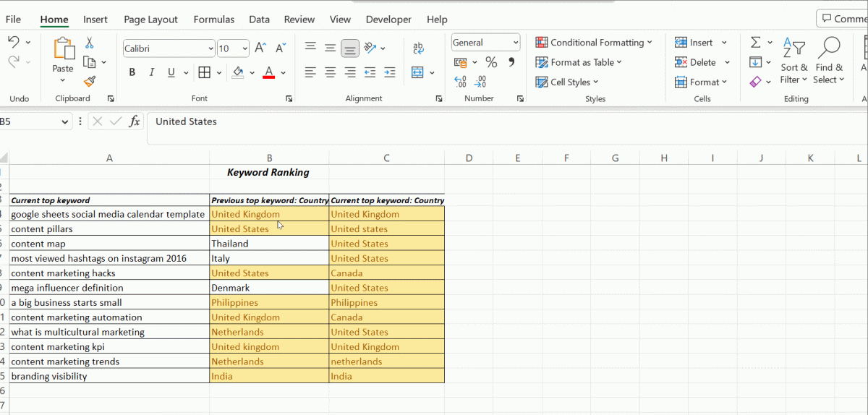868x415 pixels.
Task: Toggle Italic formatting
Action: click(x=152, y=72)
